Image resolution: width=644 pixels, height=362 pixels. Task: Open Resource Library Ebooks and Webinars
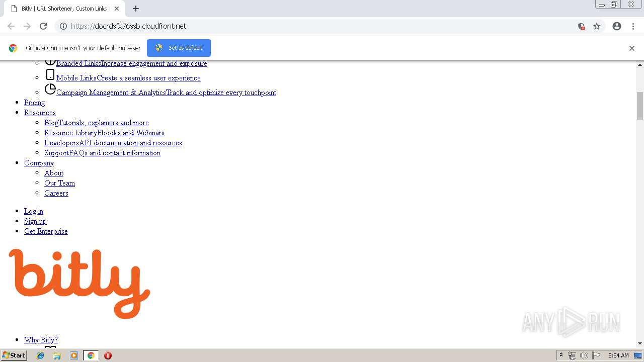(104, 133)
